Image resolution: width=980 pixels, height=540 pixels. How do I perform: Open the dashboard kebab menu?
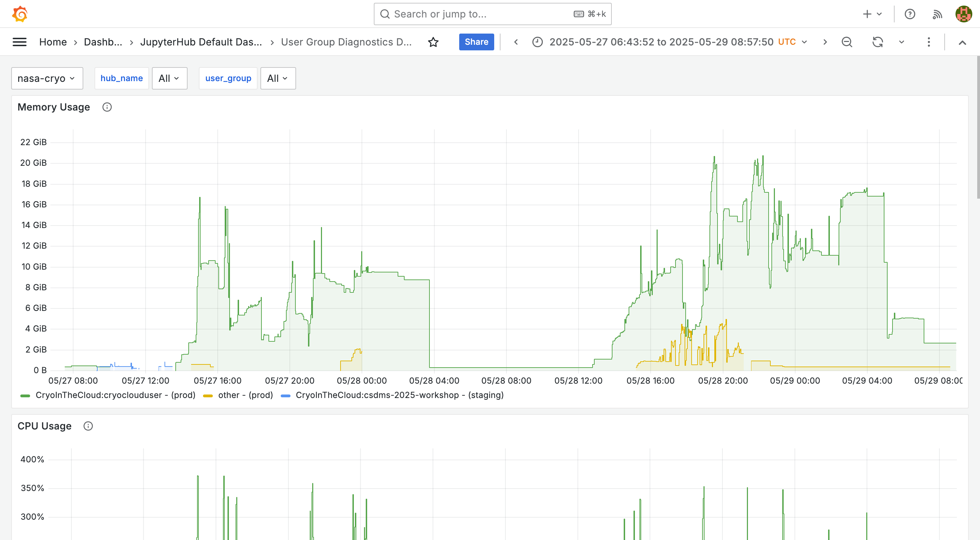928,42
